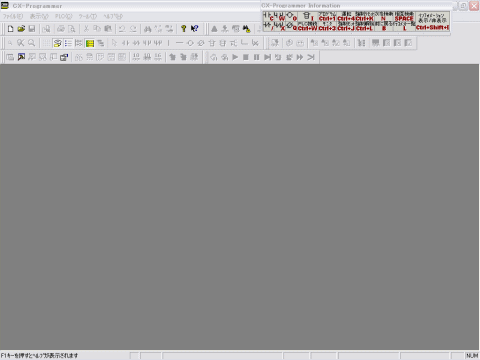Click the yellow question mark About icon
The image size is (480, 360).
coord(183,29)
